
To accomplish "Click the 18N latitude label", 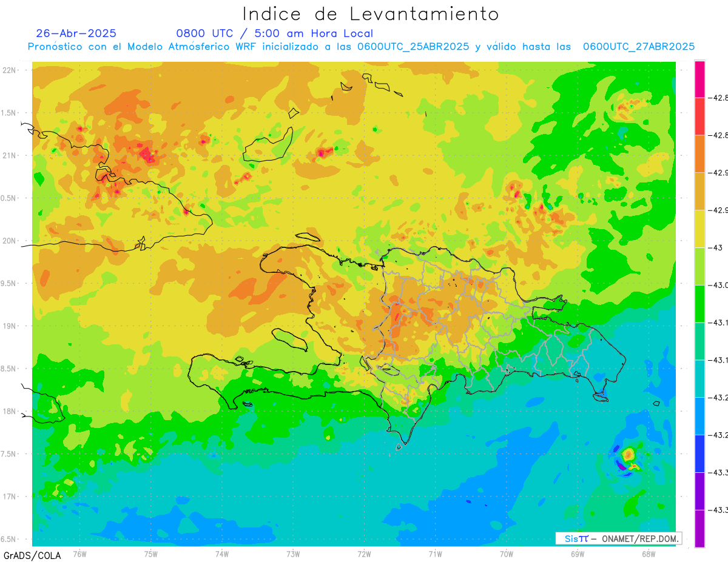I will (x=9, y=411).
